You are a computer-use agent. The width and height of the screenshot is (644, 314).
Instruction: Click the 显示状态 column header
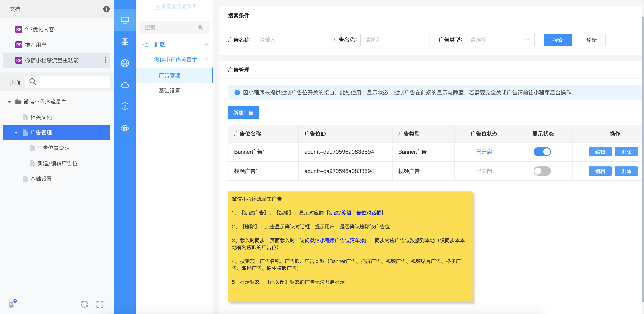point(543,134)
